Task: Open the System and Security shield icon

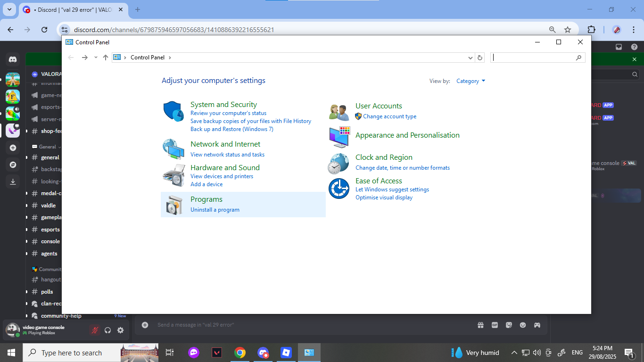Action: click(x=173, y=111)
